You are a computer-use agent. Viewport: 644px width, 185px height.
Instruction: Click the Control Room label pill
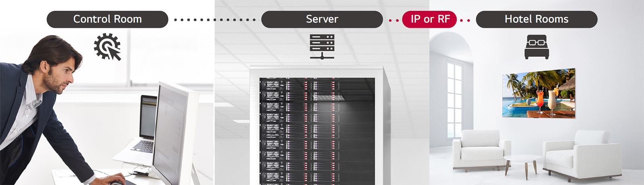tap(107, 19)
